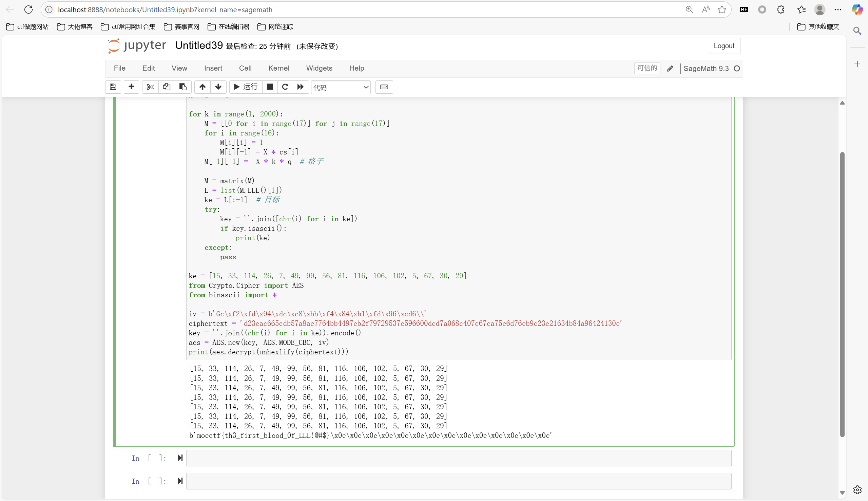
Task: Click the pencil edit mode icon
Action: 670,69
